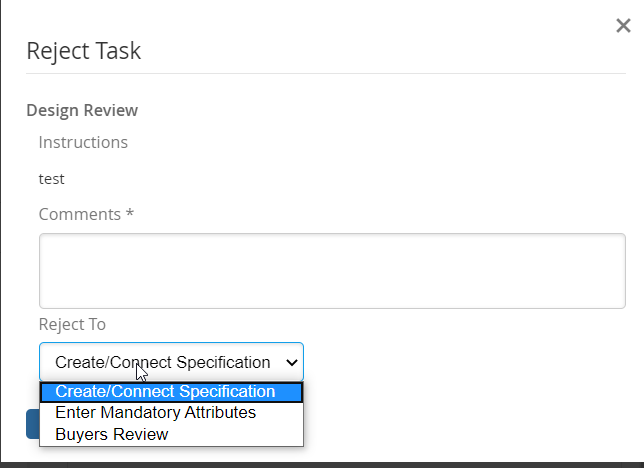This screenshot has width=644, height=468.
Task: Choose Enter Mandatory Attributes option
Action: click(156, 413)
